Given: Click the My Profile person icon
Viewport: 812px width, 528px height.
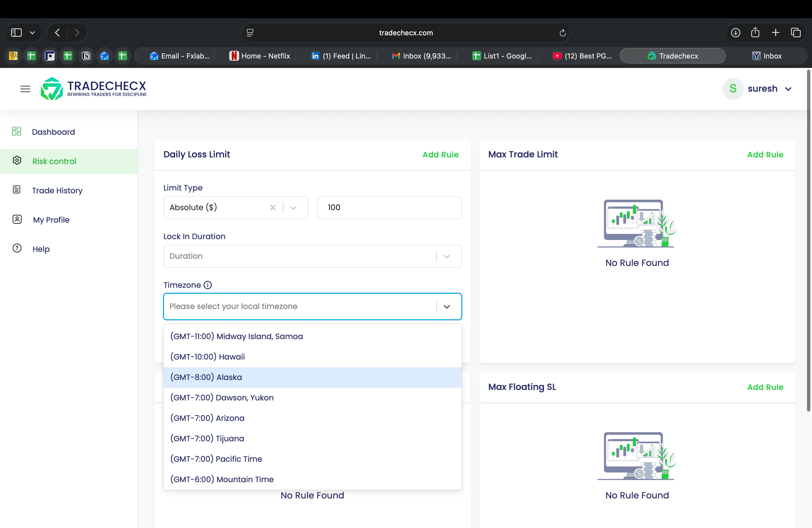Looking at the screenshot, I should 17,219.
